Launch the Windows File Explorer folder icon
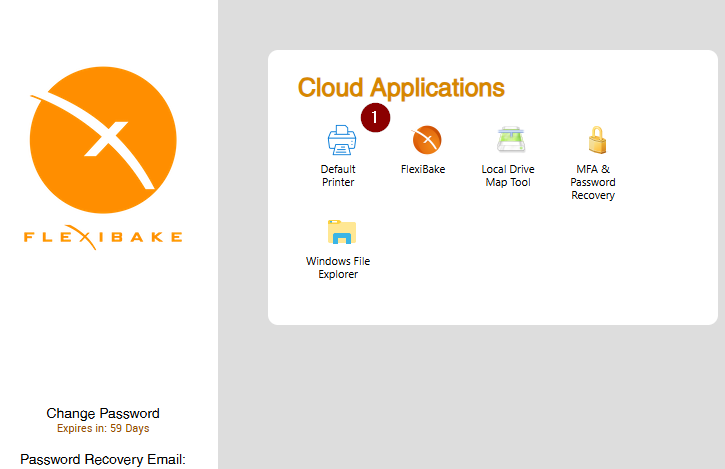Image resolution: width=725 pixels, height=469 pixels. click(342, 232)
